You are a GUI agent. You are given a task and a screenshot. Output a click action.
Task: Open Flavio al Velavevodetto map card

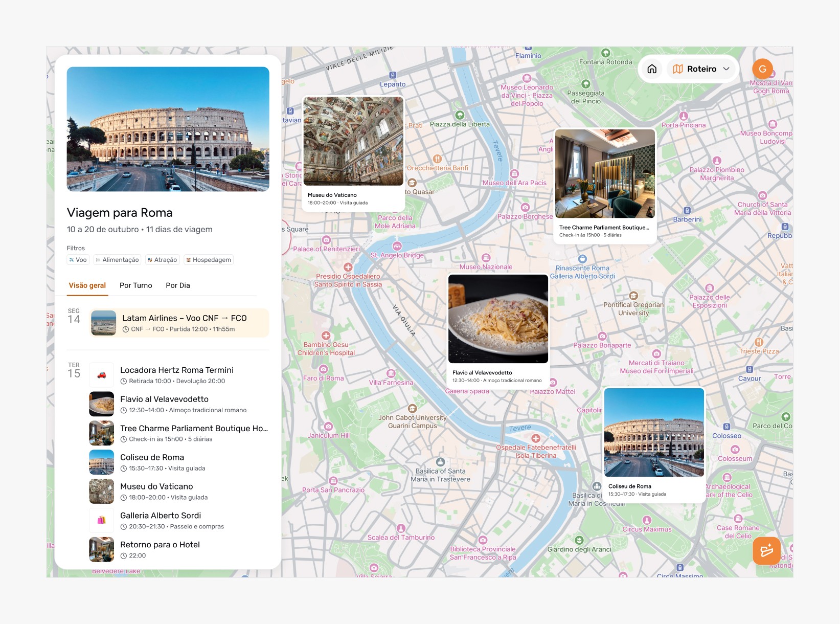[x=498, y=330]
